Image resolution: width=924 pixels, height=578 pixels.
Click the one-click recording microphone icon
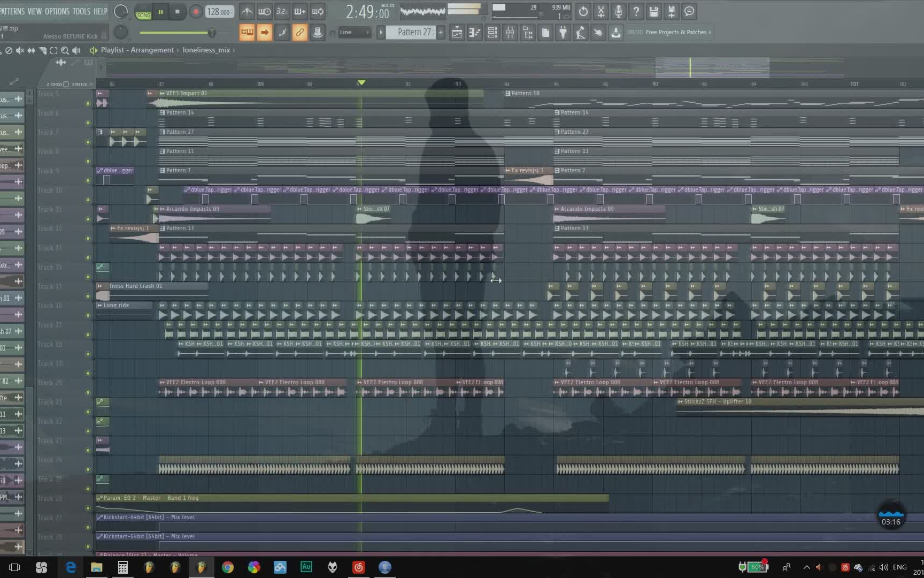click(x=619, y=11)
